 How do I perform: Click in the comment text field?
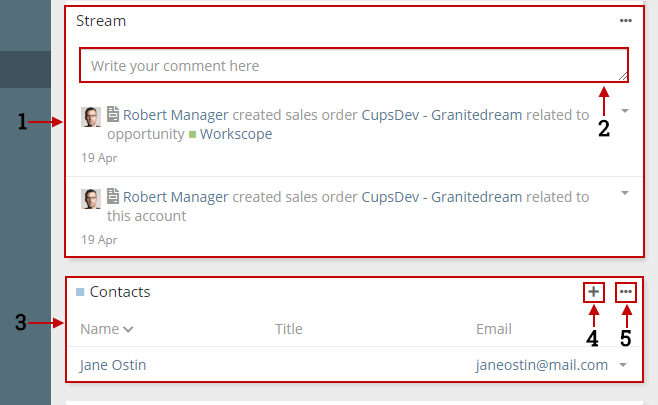click(354, 65)
